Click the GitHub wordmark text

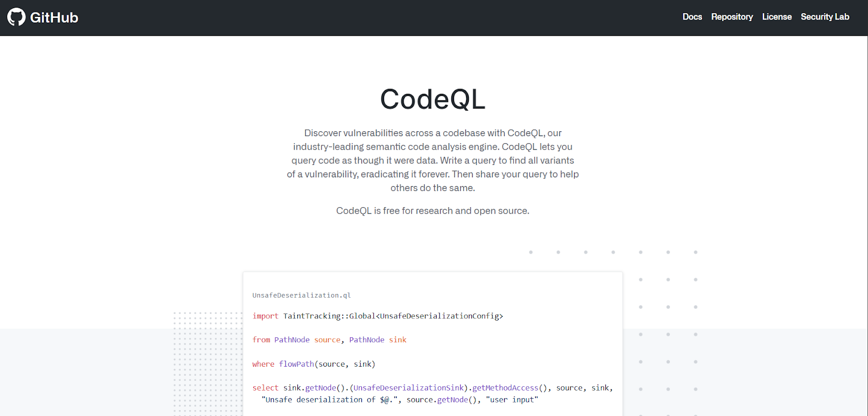point(54,17)
